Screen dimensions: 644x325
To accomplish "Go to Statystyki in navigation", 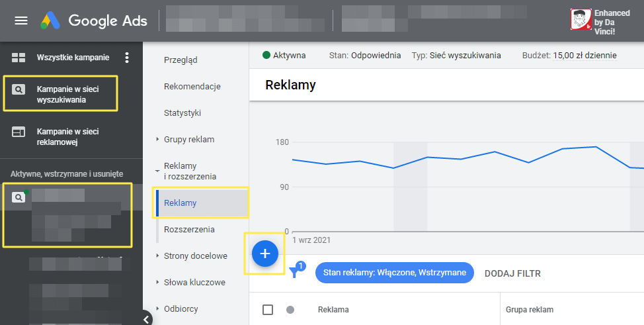I will coord(182,113).
